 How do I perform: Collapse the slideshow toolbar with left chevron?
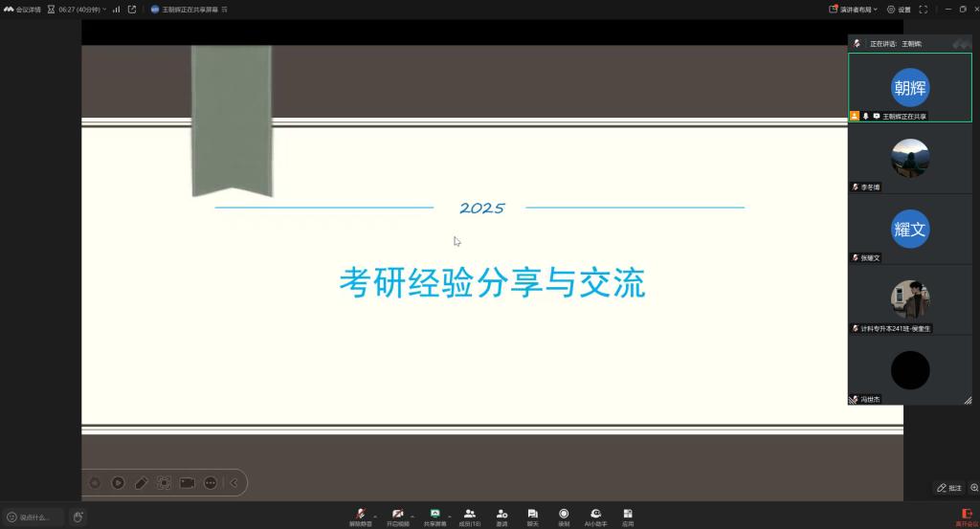coord(234,483)
